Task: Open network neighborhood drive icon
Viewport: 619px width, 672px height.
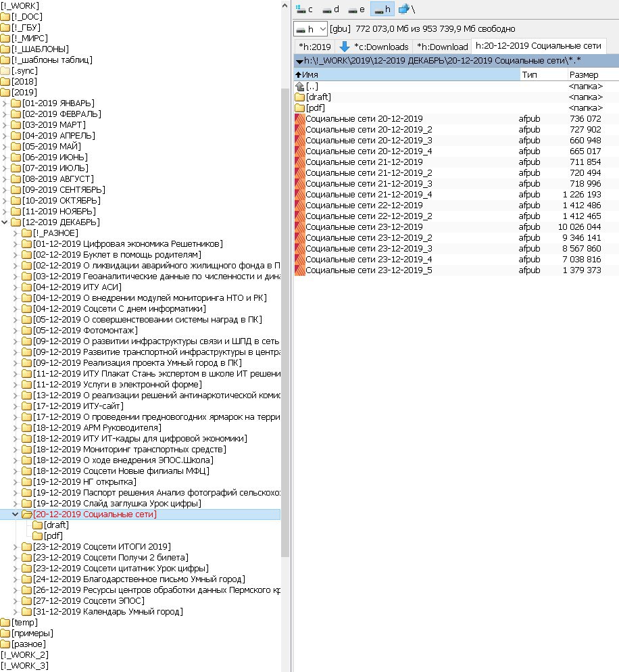Action: 406,9
